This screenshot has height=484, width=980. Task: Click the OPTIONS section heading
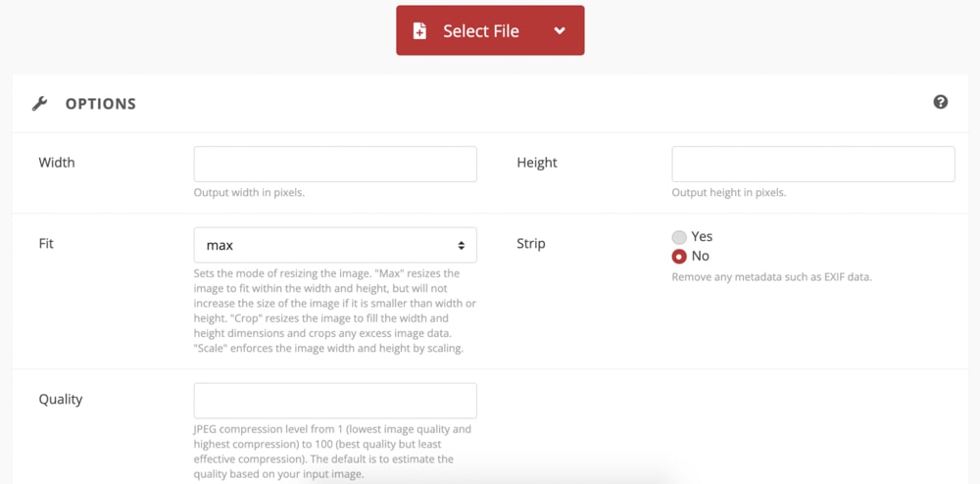coord(101,104)
